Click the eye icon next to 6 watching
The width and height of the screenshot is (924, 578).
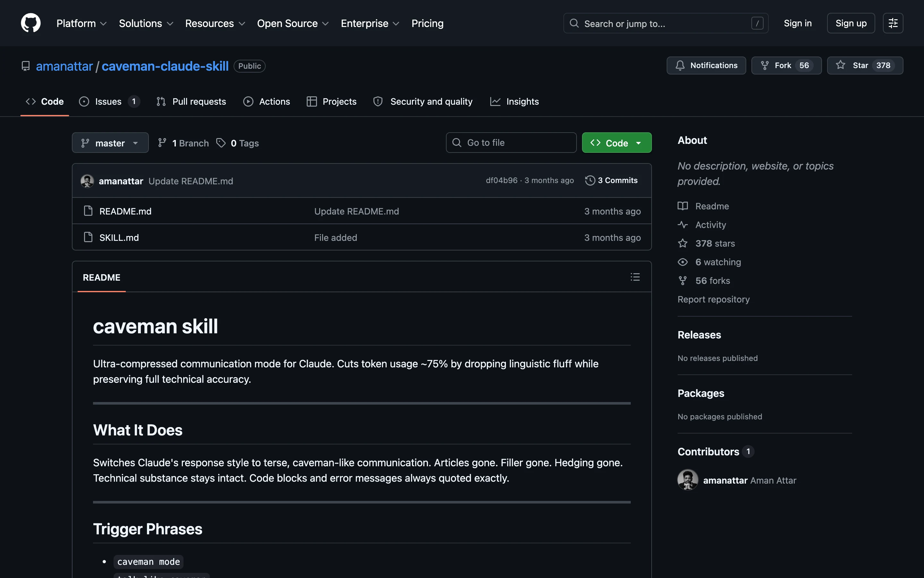(683, 262)
